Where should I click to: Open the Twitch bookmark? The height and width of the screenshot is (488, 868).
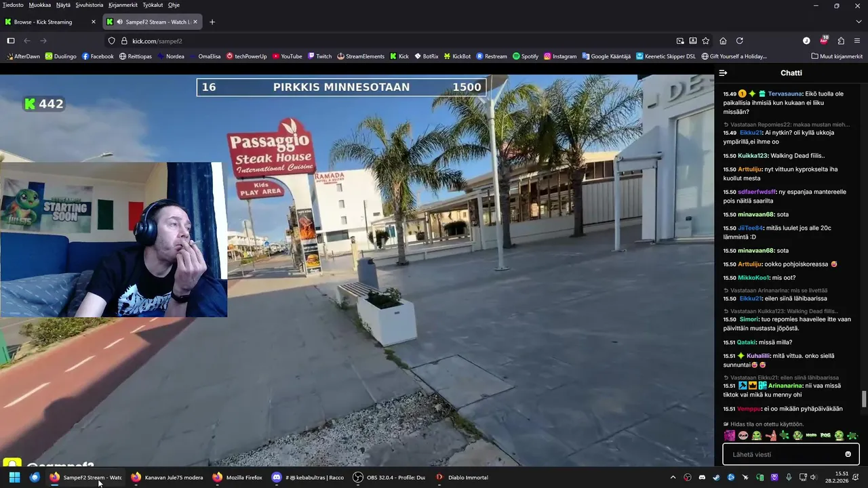tap(319, 56)
